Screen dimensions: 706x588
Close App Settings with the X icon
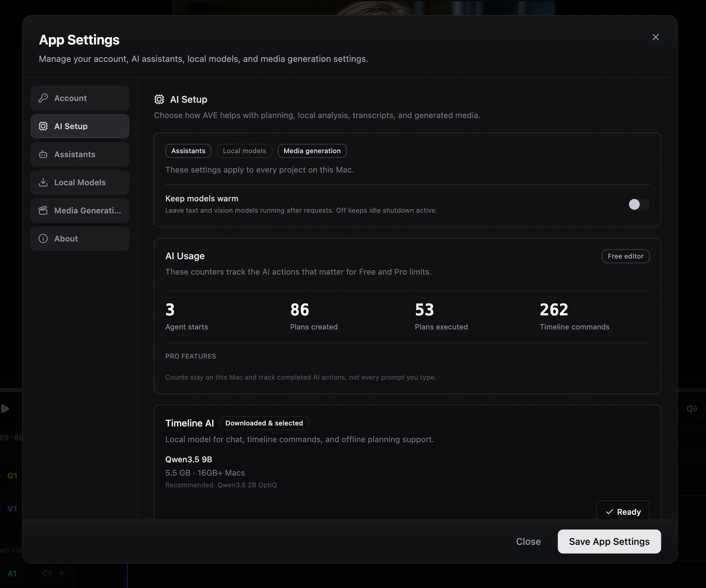tap(655, 37)
